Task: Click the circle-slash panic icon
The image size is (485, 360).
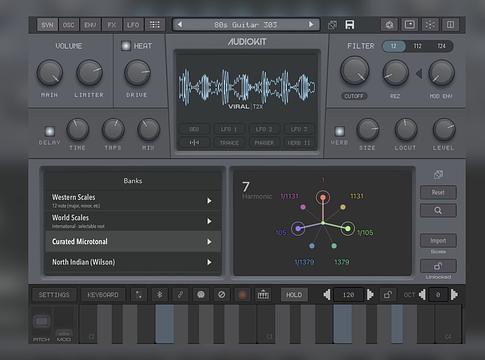Action: click(x=222, y=295)
